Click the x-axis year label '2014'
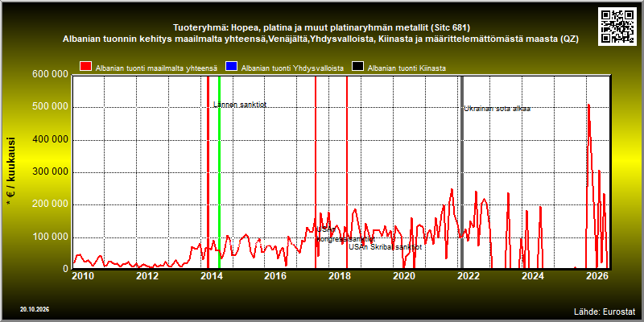Viewport: 644px width, 322px height. [x=211, y=275]
